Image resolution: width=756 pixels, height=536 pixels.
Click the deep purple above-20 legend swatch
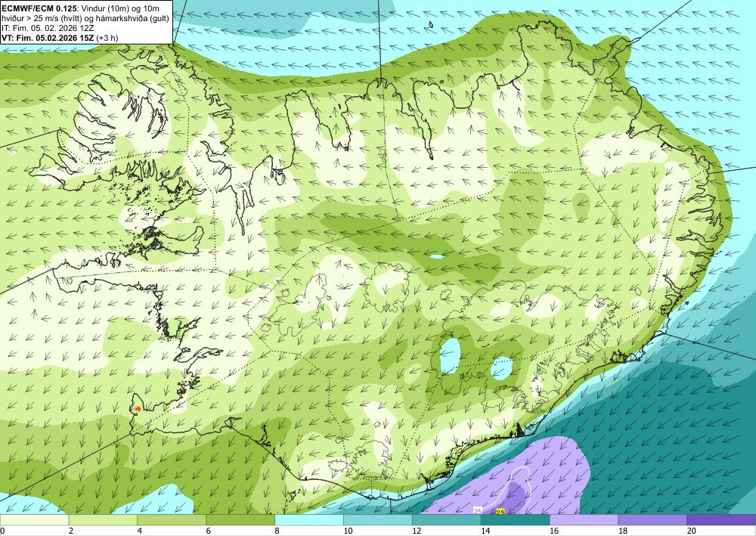tap(721, 520)
